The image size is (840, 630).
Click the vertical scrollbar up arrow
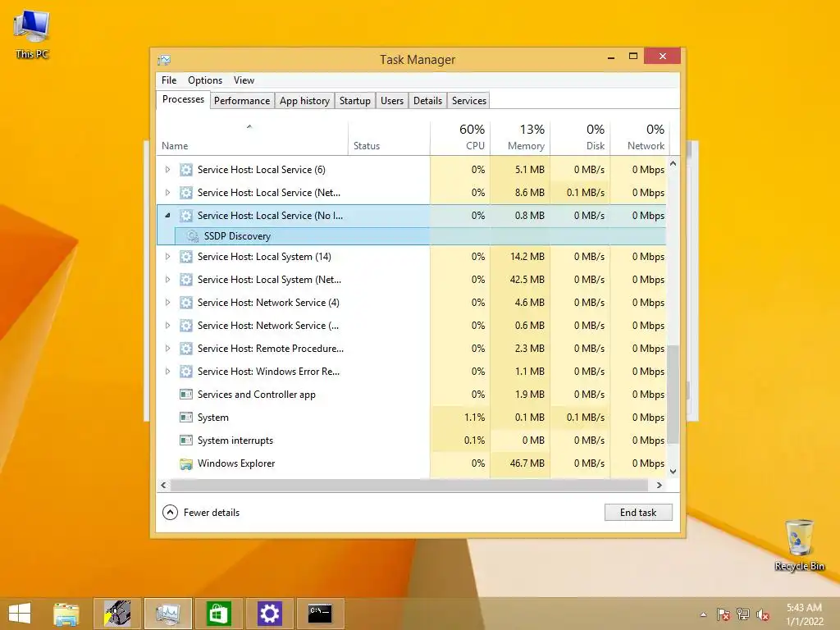673,164
